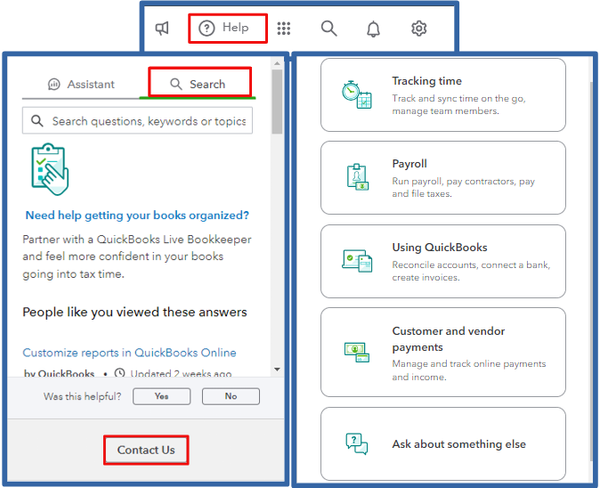The height and width of the screenshot is (488, 600).
Task: Switch to the Search tab
Action: (200, 82)
